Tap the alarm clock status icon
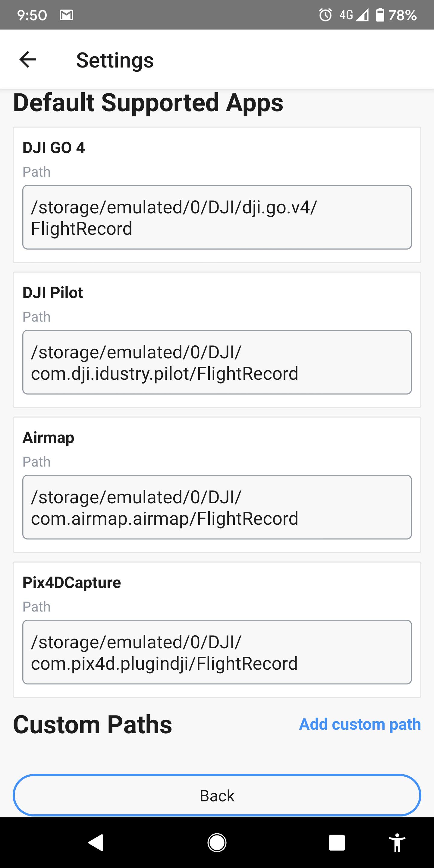Image resolution: width=434 pixels, height=868 pixels. 325,15
